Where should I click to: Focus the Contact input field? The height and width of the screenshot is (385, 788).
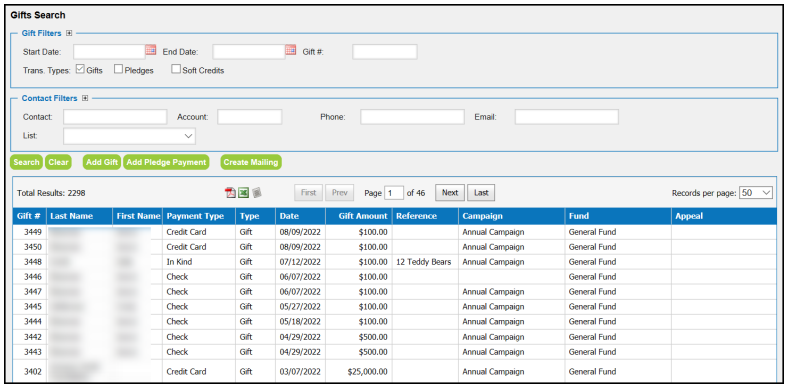pyautogui.click(x=115, y=117)
